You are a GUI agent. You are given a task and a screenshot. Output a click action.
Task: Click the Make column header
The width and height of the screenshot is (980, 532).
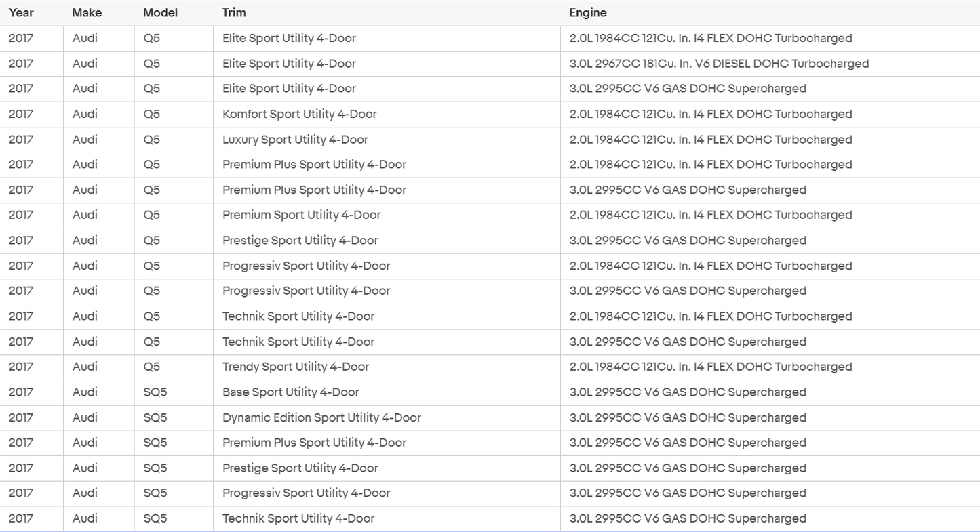(x=99, y=13)
